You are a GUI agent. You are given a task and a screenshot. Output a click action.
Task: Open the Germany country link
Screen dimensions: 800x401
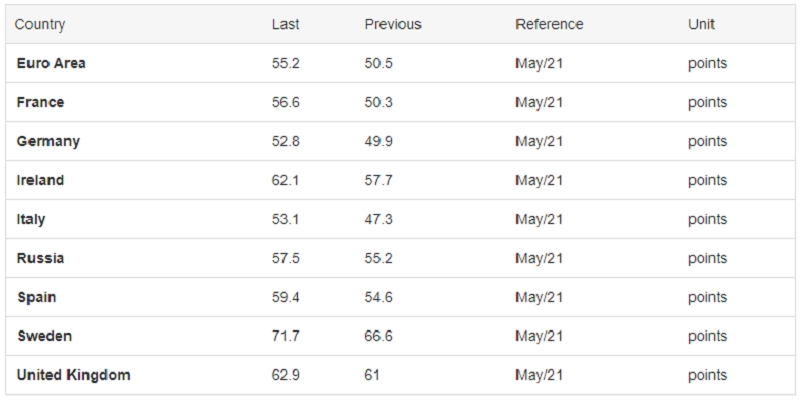(x=48, y=141)
